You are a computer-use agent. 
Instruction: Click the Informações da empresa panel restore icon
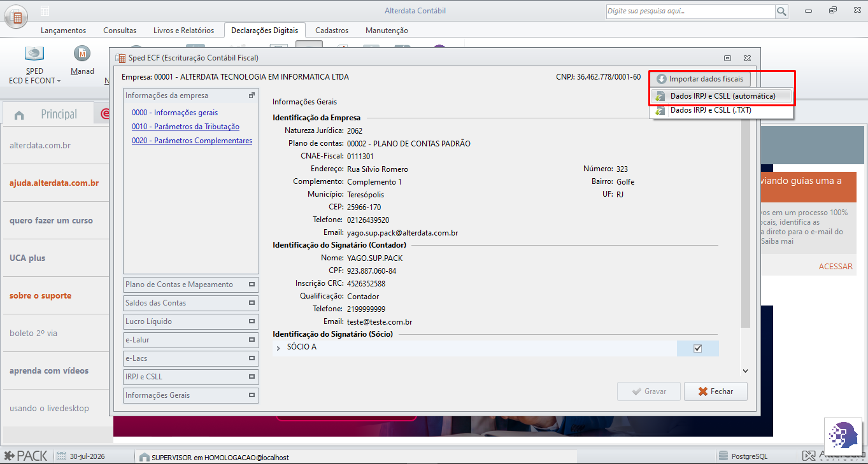[252, 95]
